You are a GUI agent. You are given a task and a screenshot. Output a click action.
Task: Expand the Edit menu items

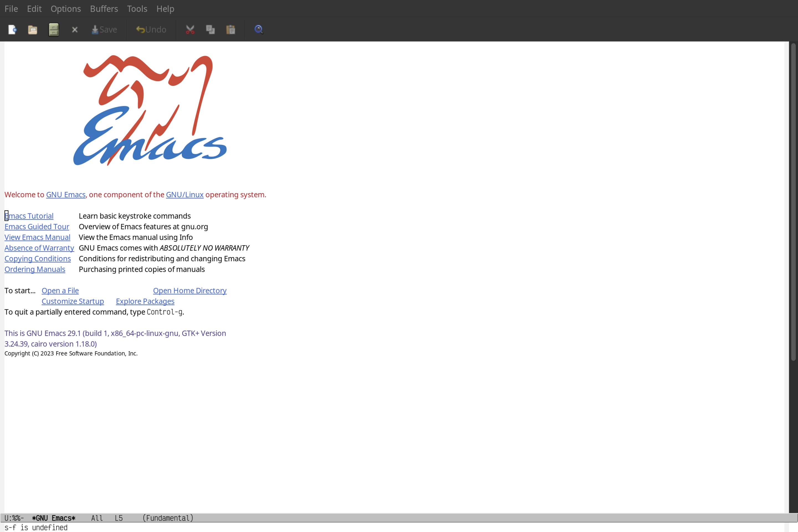pos(34,8)
